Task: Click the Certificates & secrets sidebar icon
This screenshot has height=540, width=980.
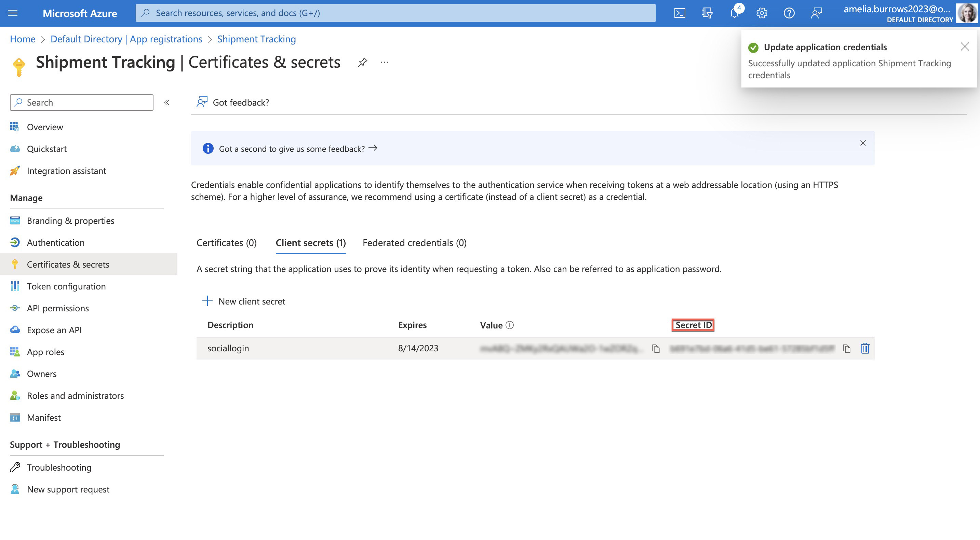Action: [x=15, y=264]
